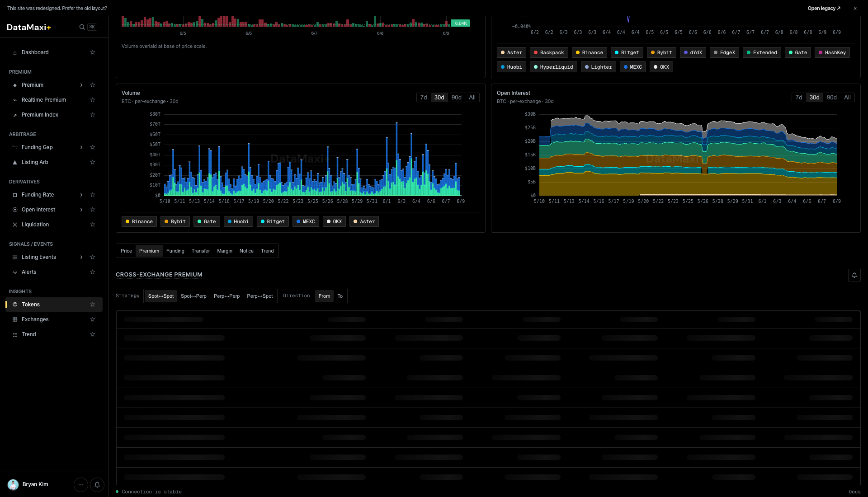Viewport: 868px width, 497px height.
Task: Open the user more-options ellipsis button
Action: (x=81, y=485)
